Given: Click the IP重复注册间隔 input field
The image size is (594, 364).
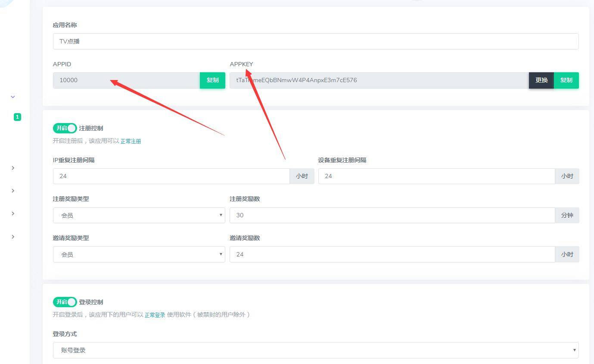Looking at the screenshot, I should point(171,176).
